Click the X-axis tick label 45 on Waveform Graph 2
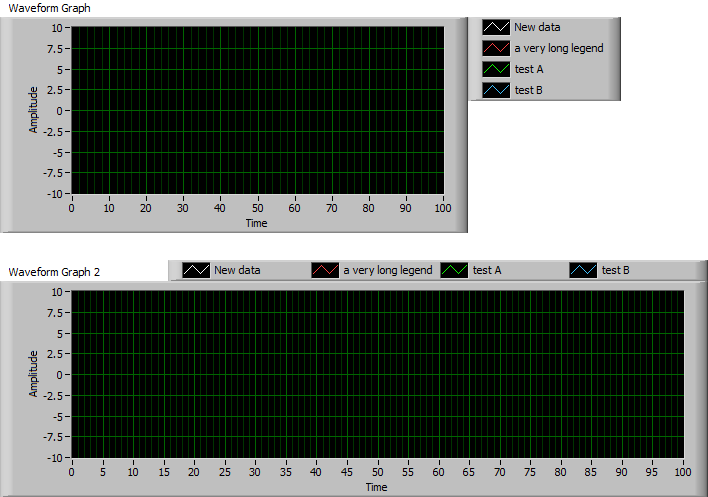Screen dimensions: 708x497 [347, 472]
